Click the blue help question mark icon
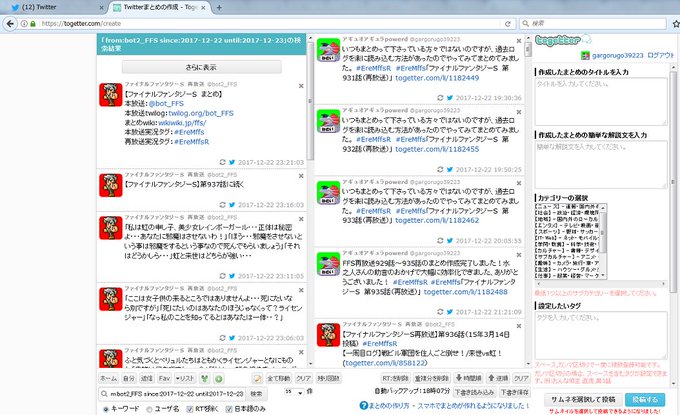680x415 pixels. click(x=364, y=405)
